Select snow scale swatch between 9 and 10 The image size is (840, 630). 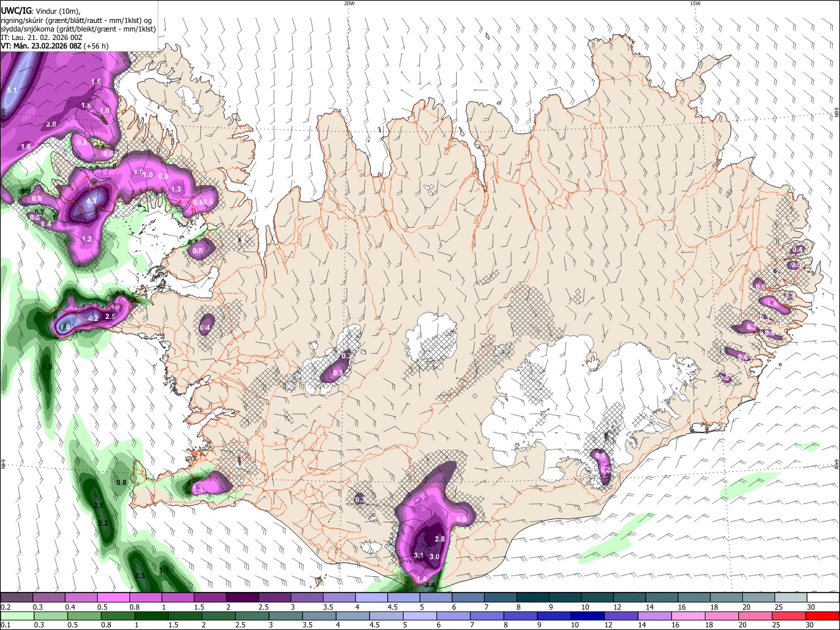click(565, 598)
